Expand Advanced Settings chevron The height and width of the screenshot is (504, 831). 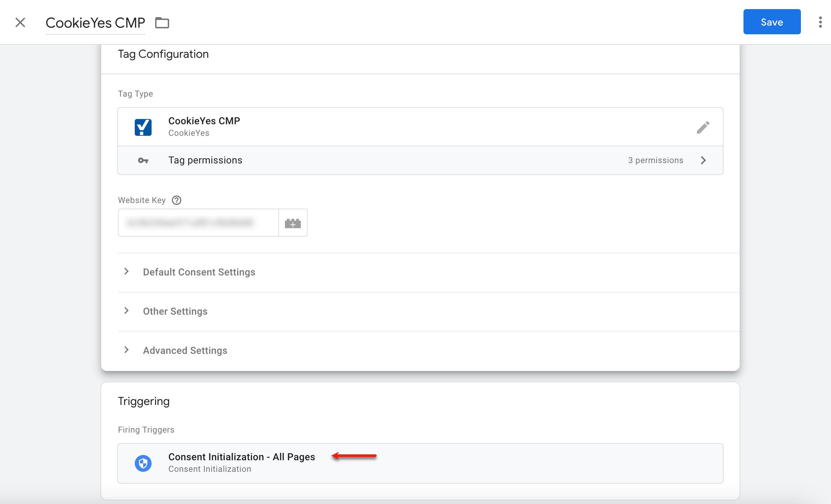coord(127,350)
